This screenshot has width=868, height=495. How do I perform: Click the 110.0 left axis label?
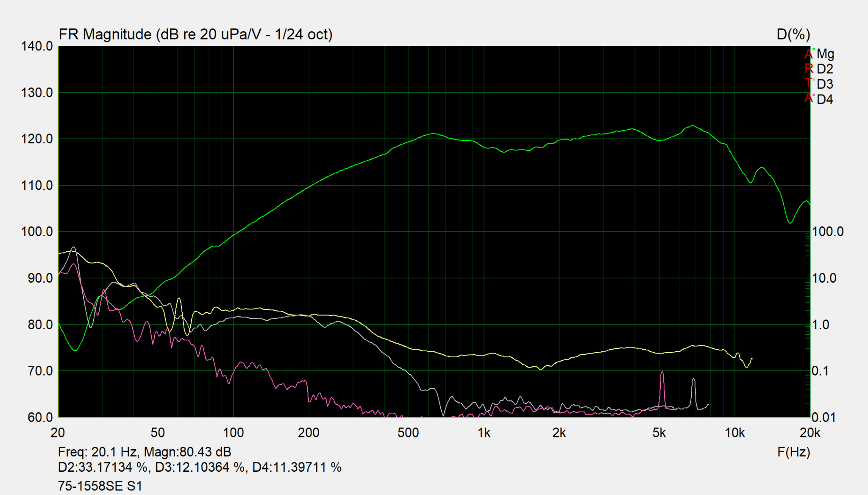37,185
